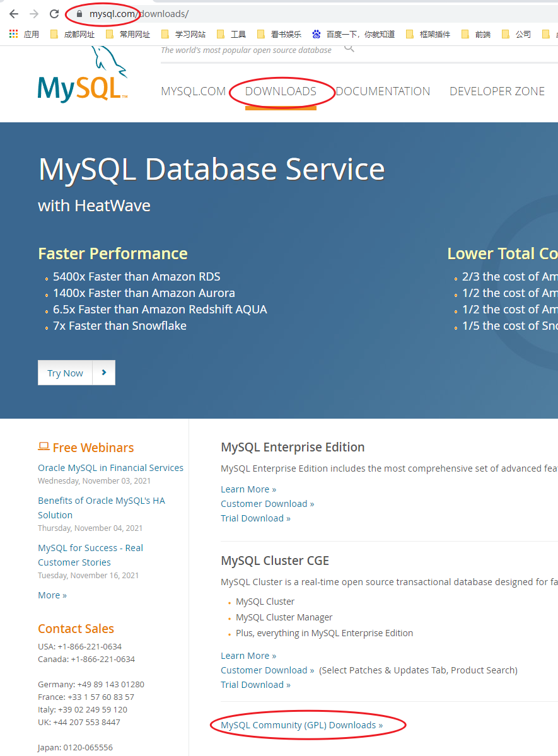Click Trial Download under MySQL Cluster CGE
This screenshot has height=756, width=558.
coord(255,685)
